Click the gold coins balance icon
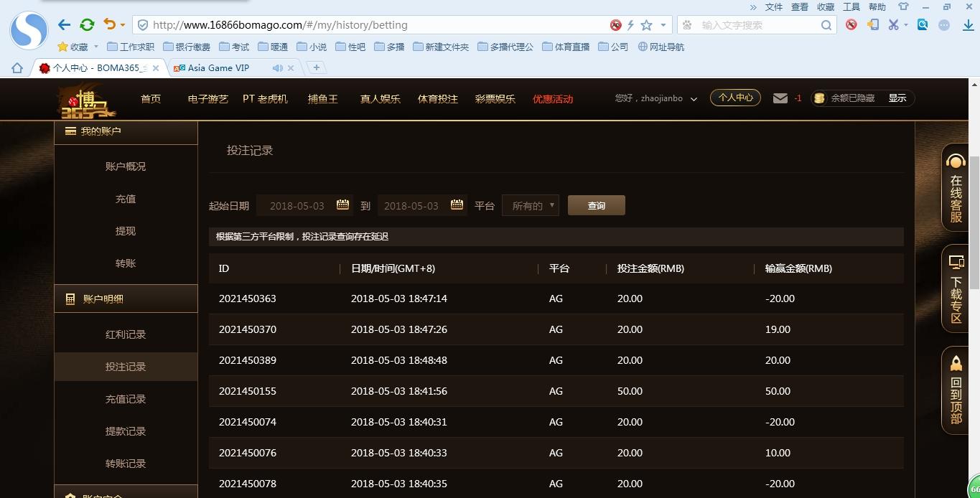 pyautogui.click(x=819, y=98)
